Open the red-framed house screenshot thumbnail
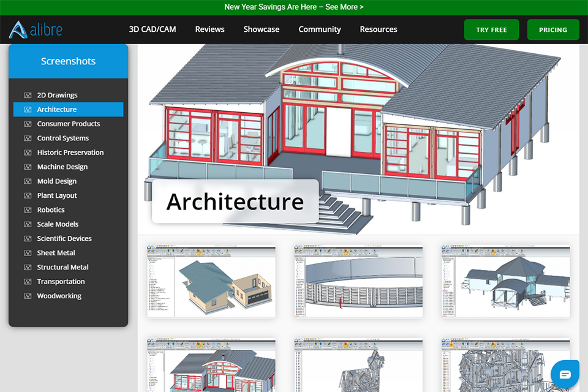 tap(211, 366)
